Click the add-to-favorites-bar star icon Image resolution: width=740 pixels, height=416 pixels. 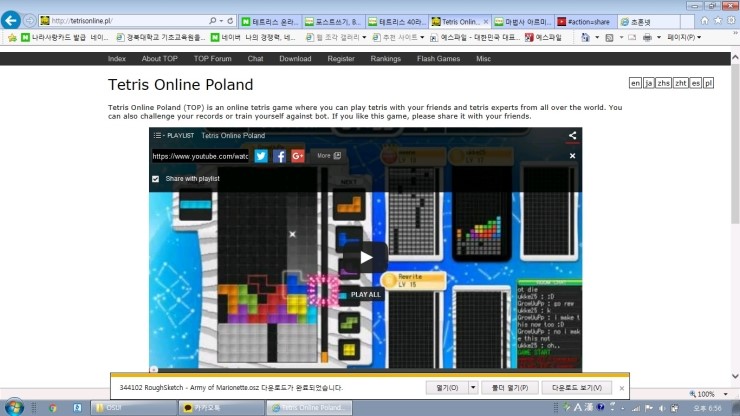pos(12,37)
